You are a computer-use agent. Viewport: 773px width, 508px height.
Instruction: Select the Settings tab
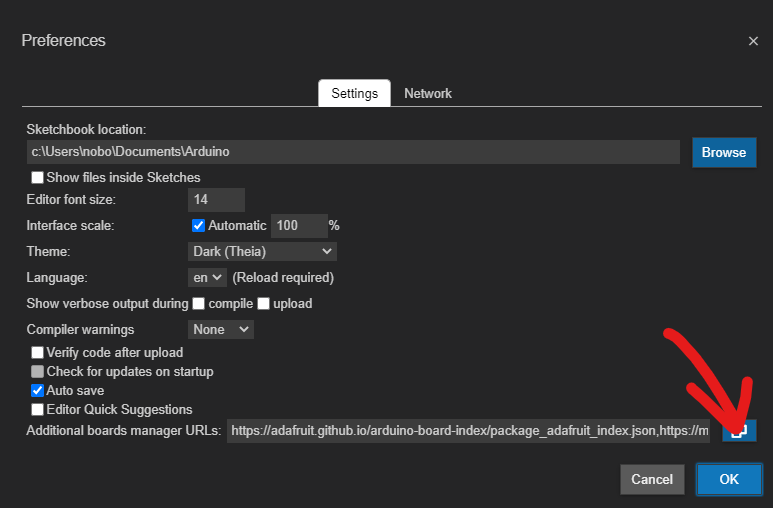(x=354, y=93)
